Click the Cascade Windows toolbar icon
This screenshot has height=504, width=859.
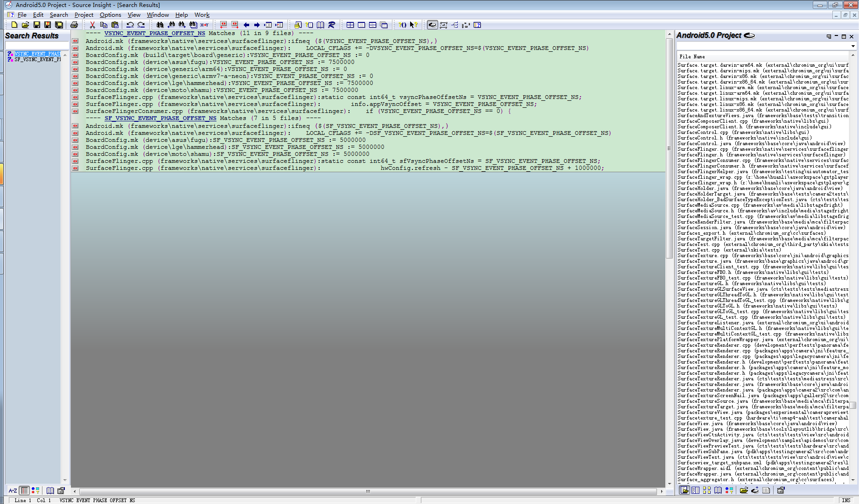click(384, 25)
